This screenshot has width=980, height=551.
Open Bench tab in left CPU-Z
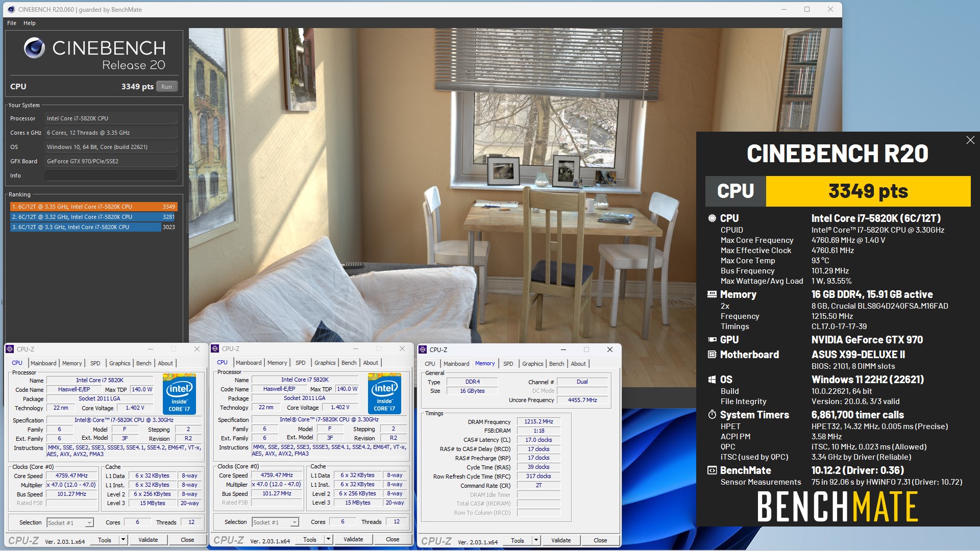pyautogui.click(x=144, y=363)
